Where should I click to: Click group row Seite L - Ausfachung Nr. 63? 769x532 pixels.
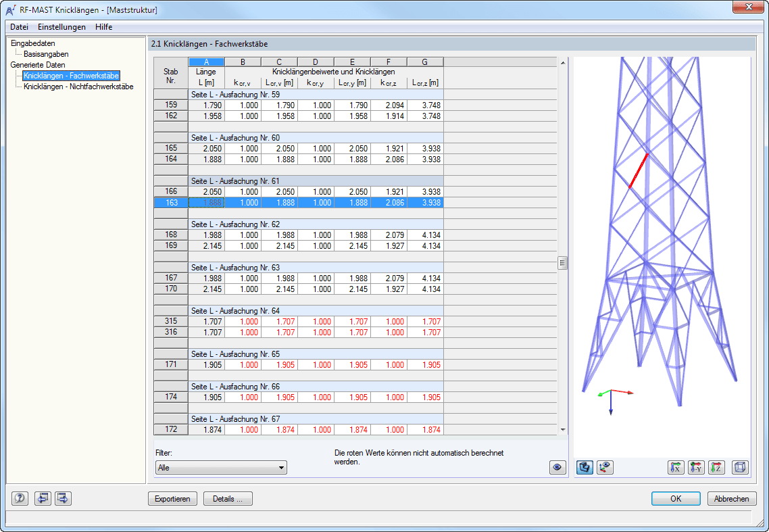[316, 267]
